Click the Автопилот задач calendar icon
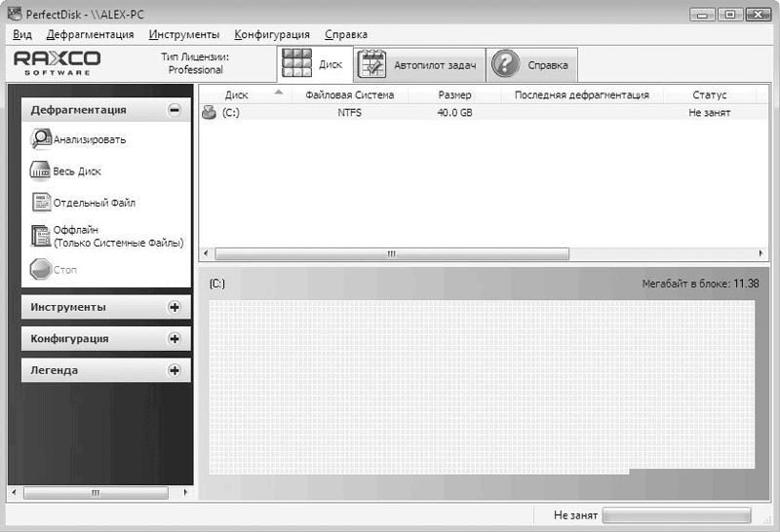Screen dimensions: 780x532 click(x=372, y=65)
